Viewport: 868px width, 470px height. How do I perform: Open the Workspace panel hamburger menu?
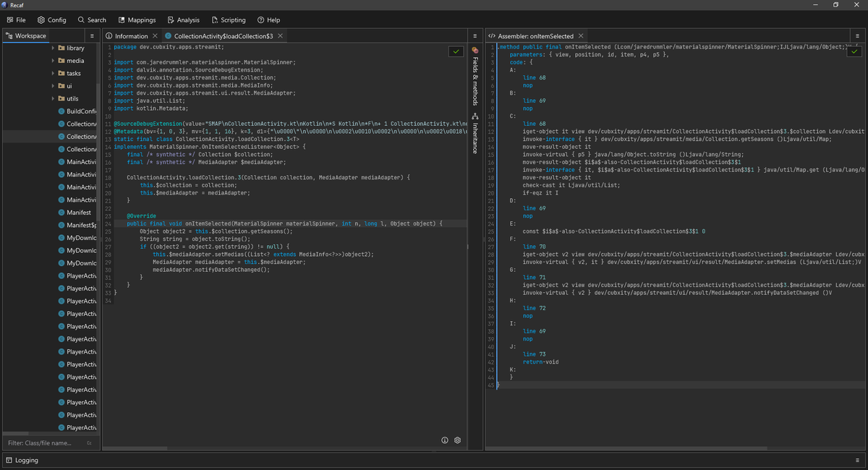click(92, 35)
